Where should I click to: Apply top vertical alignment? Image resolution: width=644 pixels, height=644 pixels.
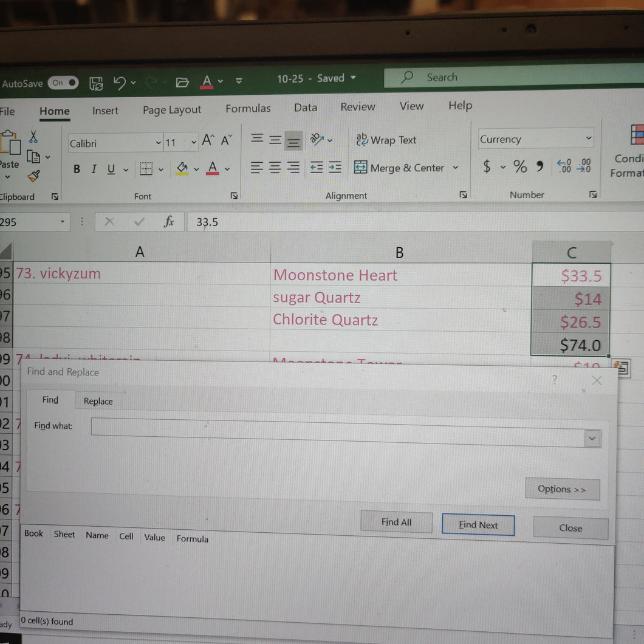pos(257,137)
